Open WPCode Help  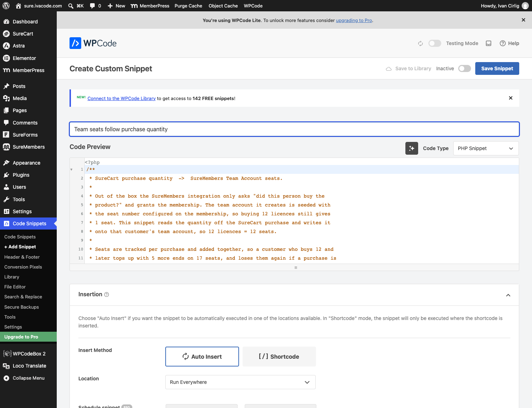click(x=509, y=43)
